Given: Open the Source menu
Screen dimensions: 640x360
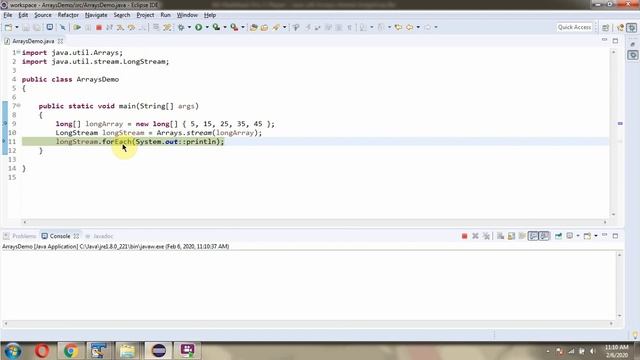Looking at the screenshot, I should [x=43, y=15].
